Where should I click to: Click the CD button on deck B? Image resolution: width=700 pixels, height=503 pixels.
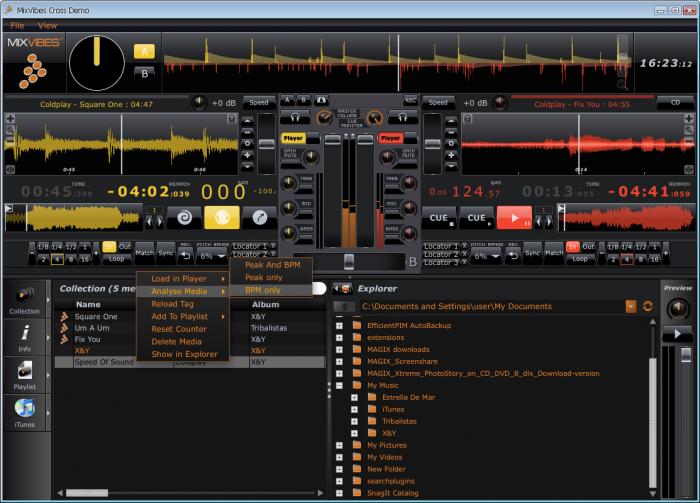pyautogui.click(x=675, y=103)
